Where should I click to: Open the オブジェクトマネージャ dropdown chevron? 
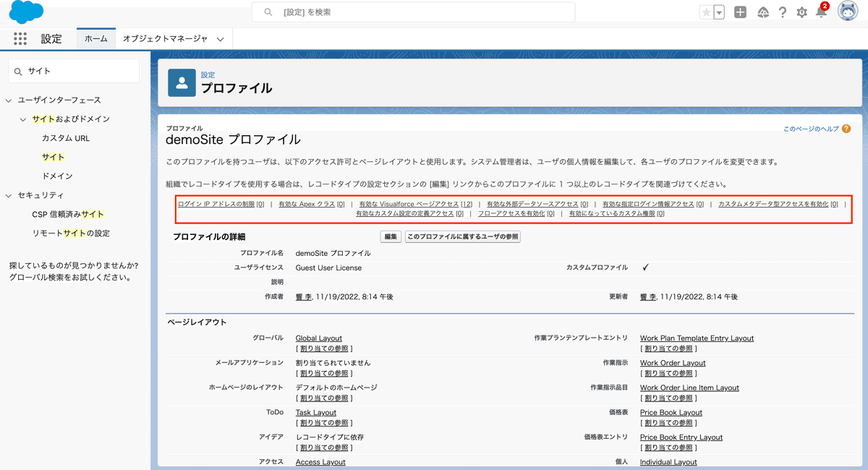point(221,38)
